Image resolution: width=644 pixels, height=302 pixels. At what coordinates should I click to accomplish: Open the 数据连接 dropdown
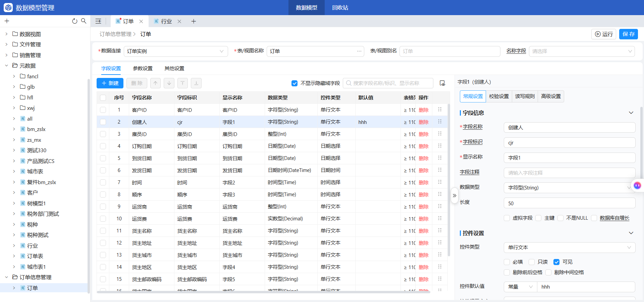point(176,51)
